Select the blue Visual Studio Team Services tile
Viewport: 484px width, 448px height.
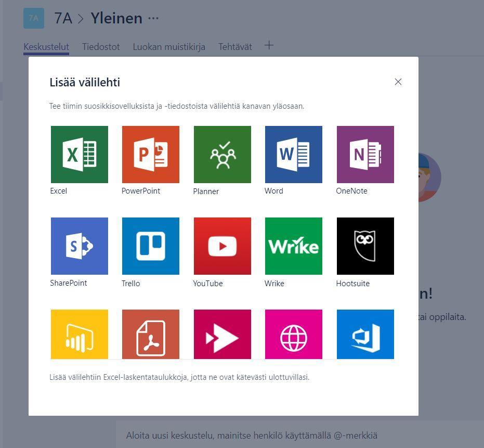click(x=365, y=334)
